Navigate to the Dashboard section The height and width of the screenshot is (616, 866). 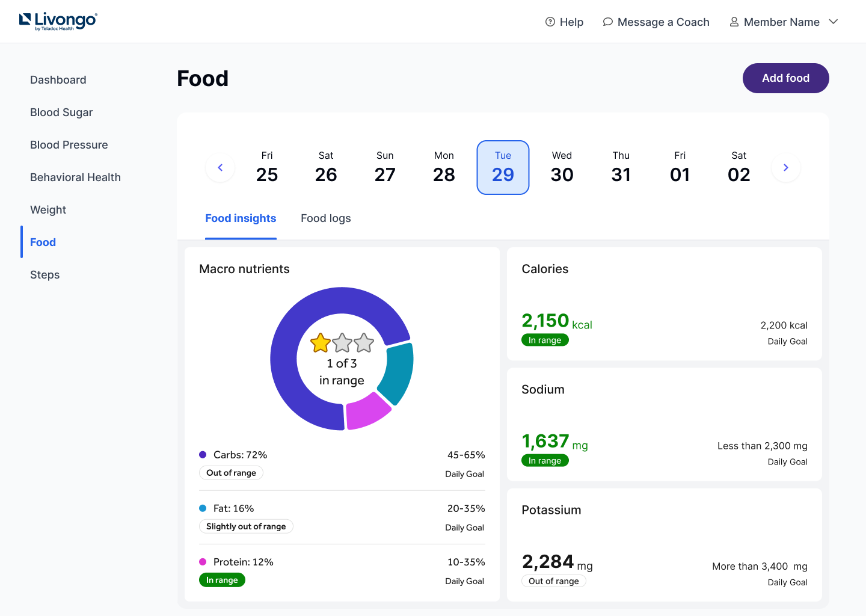point(58,79)
